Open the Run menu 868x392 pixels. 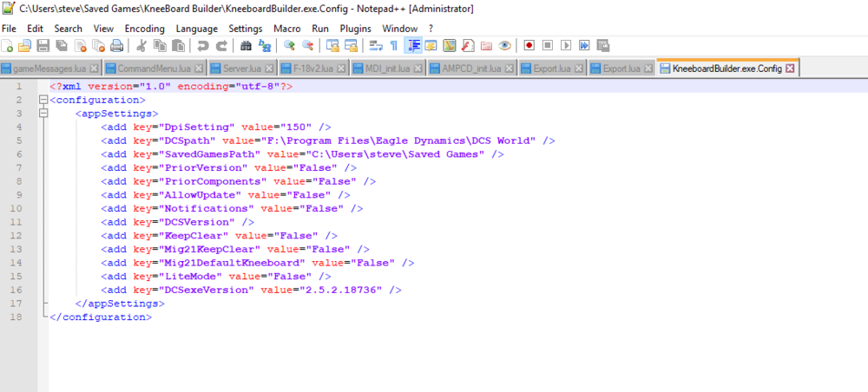point(320,29)
